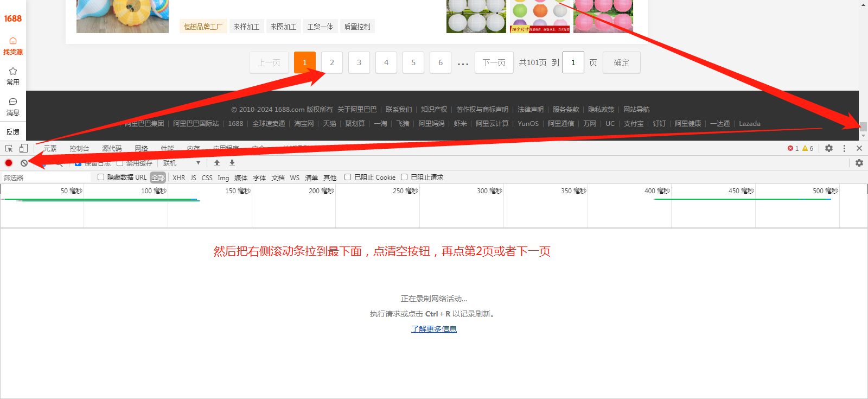The image size is (868, 399).
Task: Toggle the 禁用缓存 checkbox
Action: pyautogui.click(x=120, y=163)
